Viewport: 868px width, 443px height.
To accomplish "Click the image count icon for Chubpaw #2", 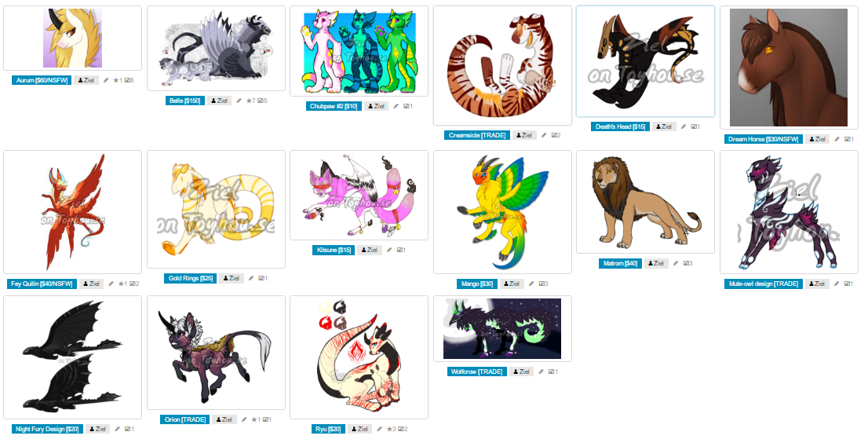I will pos(407,106).
